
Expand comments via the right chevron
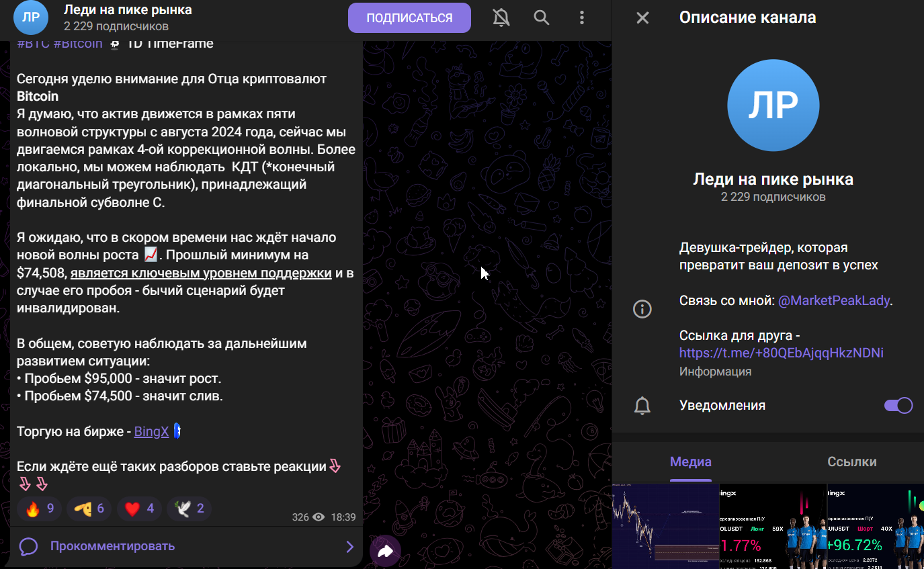(x=349, y=547)
